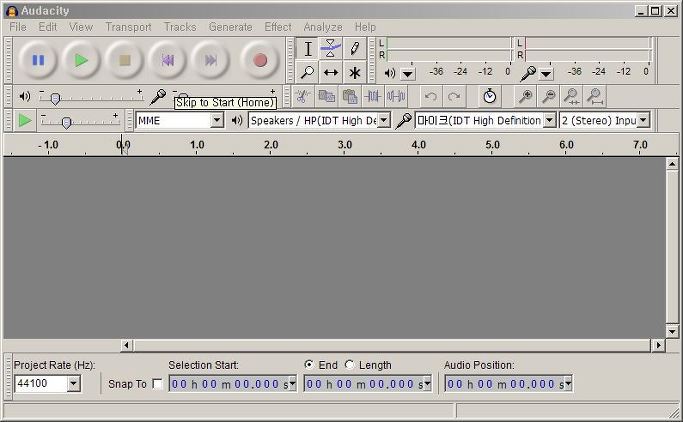Click the Paste clipboard icon

click(x=350, y=96)
